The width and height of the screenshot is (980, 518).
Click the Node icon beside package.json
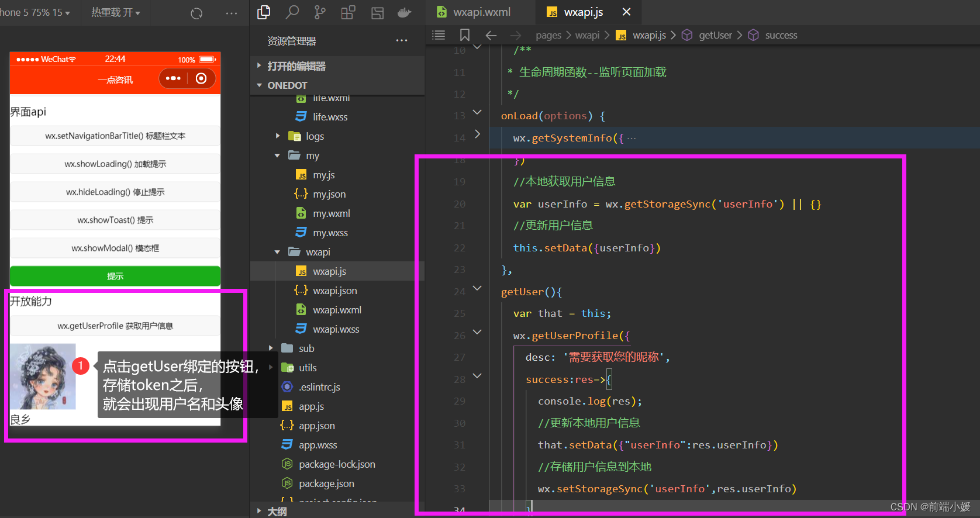click(x=287, y=484)
